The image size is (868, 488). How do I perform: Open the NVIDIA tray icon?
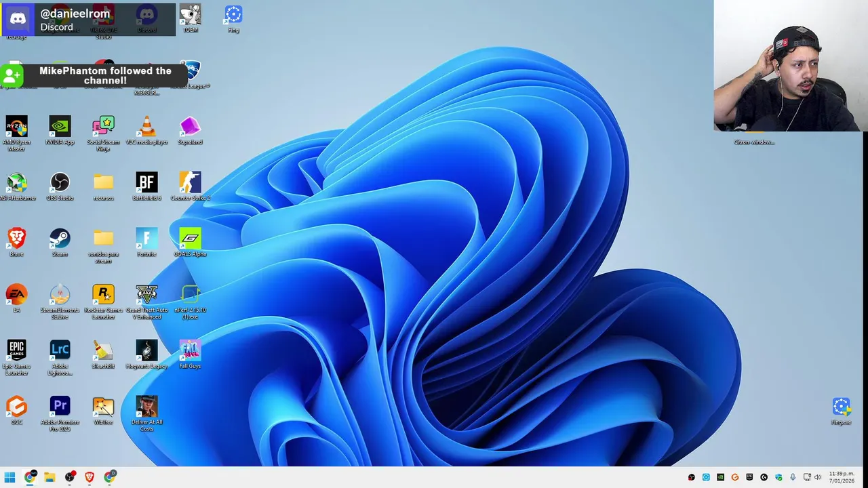(x=720, y=477)
